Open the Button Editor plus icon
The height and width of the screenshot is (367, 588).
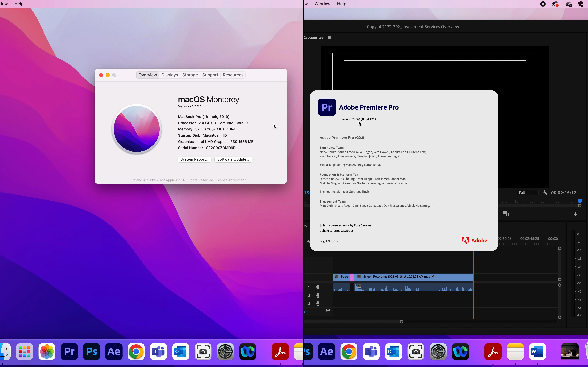coord(575,214)
